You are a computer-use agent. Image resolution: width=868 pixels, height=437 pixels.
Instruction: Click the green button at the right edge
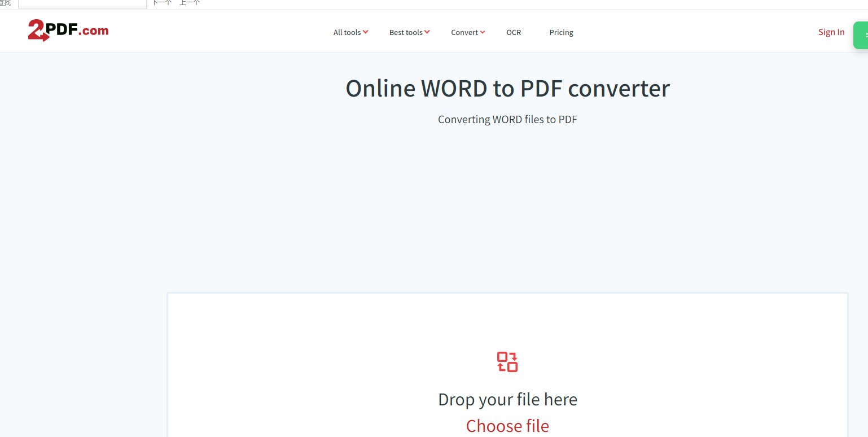click(x=861, y=35)
